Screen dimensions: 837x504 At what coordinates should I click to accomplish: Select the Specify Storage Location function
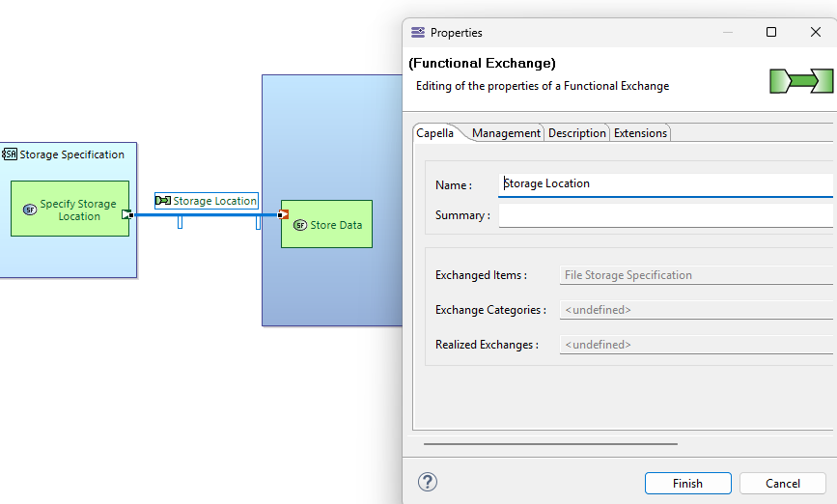tap(70, 209)
